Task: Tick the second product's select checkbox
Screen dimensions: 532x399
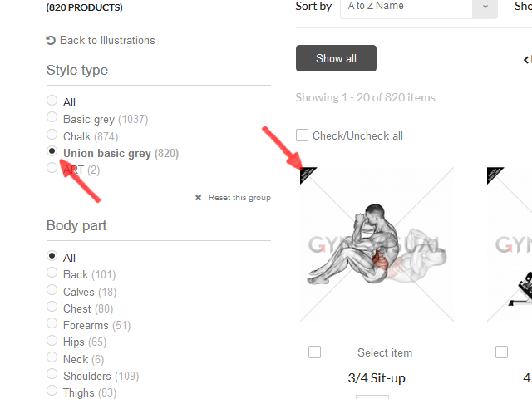Action: pyautogui.click(x=501, y=352)
